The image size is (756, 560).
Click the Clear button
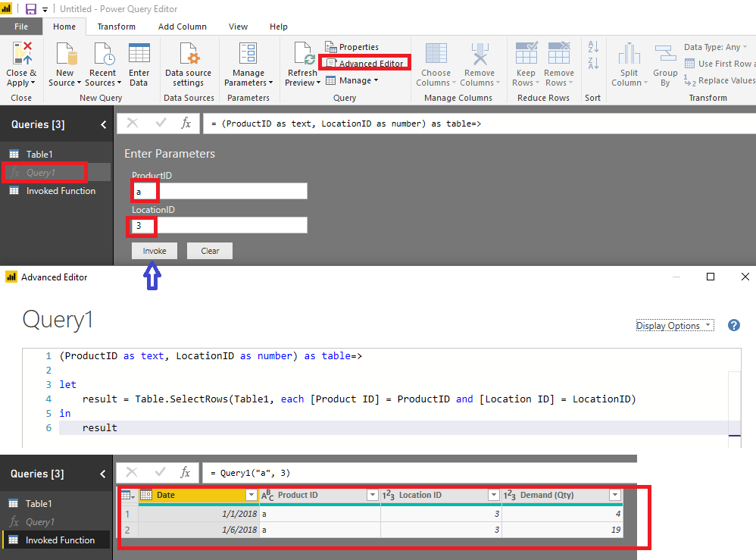click(210, 251)
